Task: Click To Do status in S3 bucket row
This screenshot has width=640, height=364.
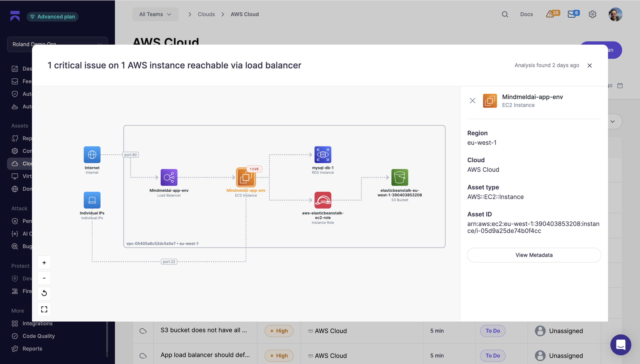Action: [493, 331]
